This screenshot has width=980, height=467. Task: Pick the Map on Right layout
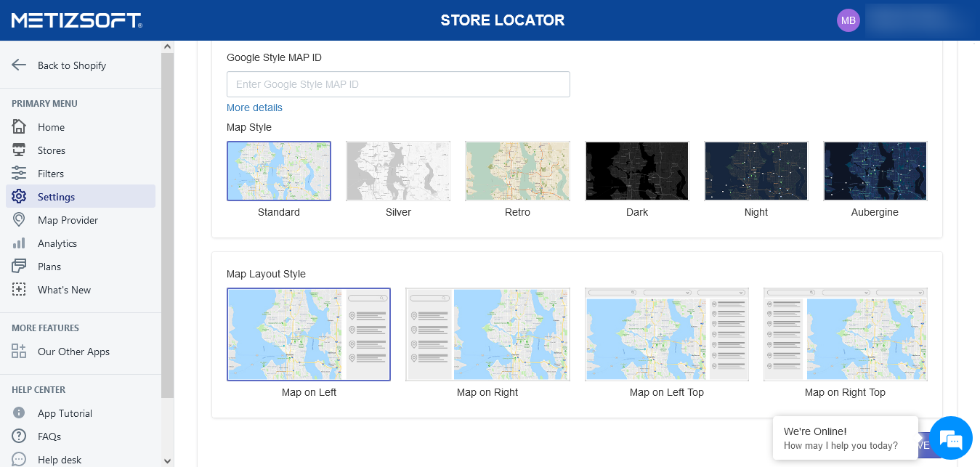coord(487,335)
